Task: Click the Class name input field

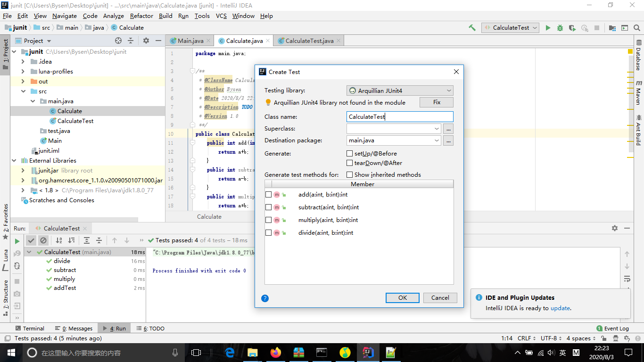Action: (x=400, y=116)
